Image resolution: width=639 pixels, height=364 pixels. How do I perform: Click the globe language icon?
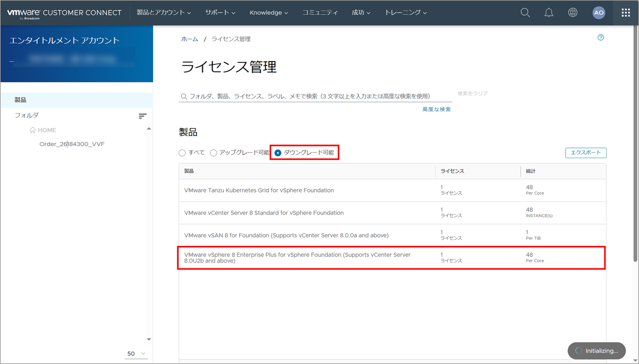pos(572,13)
